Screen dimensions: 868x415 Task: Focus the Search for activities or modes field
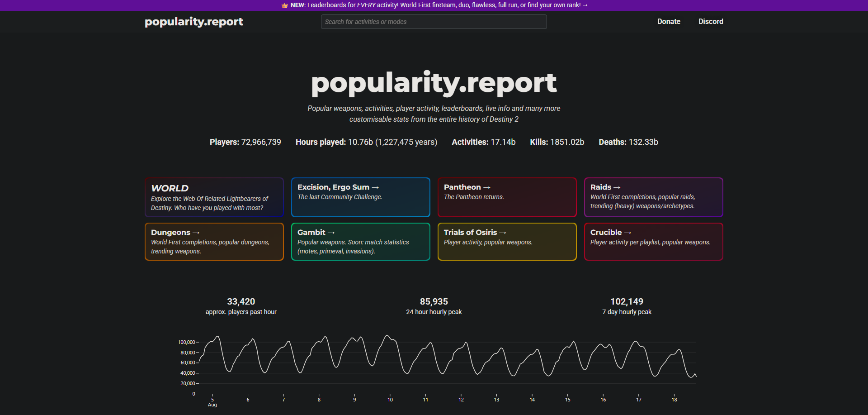[434, 22]
